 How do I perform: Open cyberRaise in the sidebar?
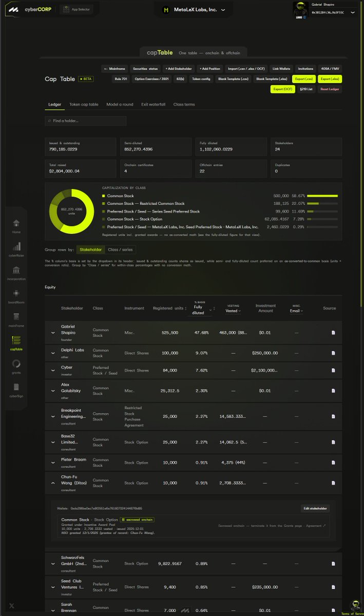pos(16,246)
